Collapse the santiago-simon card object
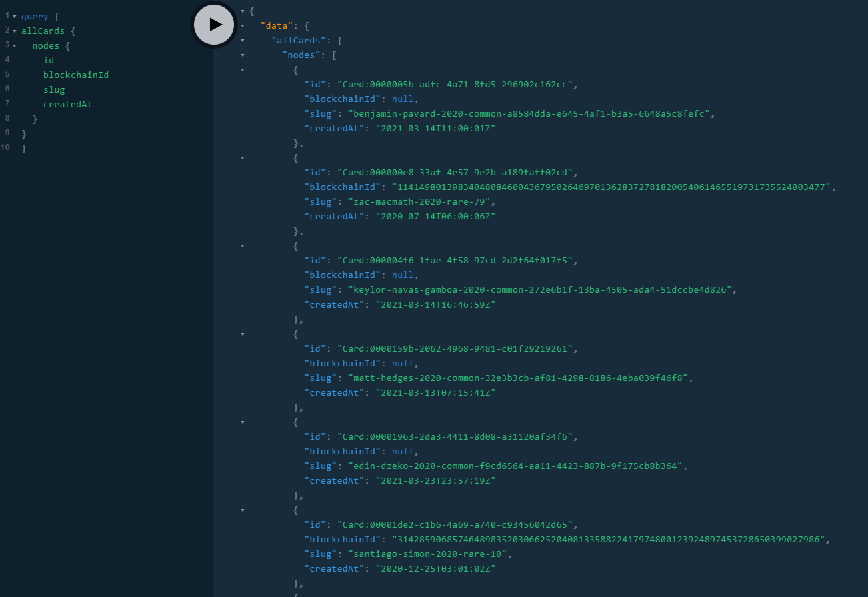 (242, 510)
